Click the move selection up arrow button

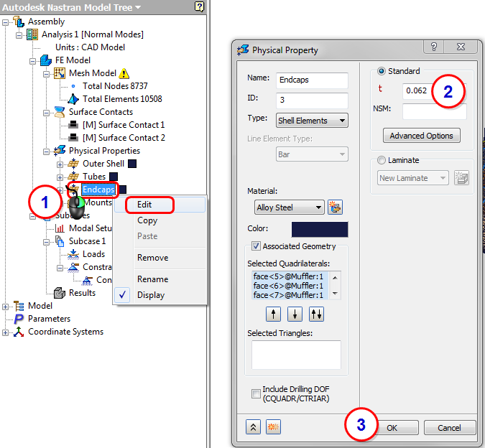[x=273, y=314]
